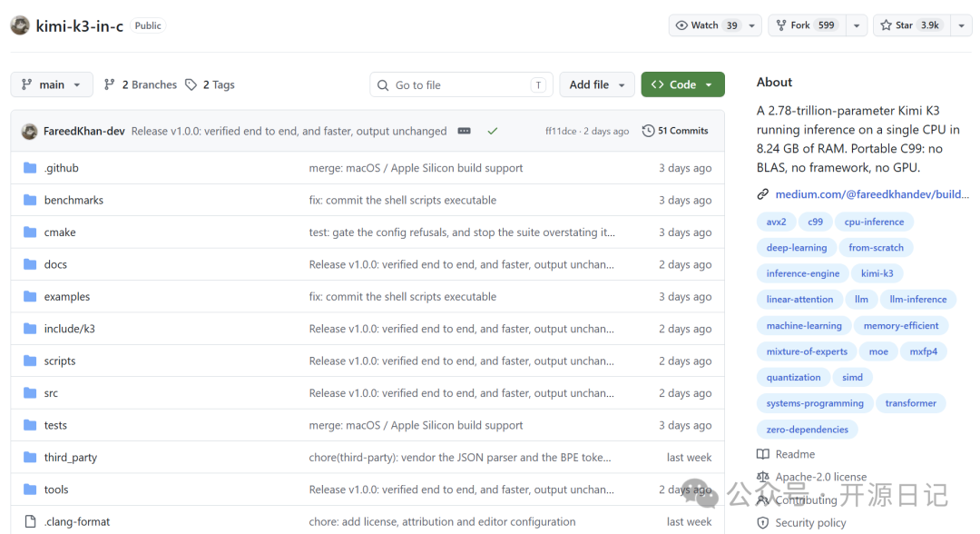This screenshot has height=534, width=980.
Task: Click the tag icon beside 2 Tags
Action: coord(191,84)
